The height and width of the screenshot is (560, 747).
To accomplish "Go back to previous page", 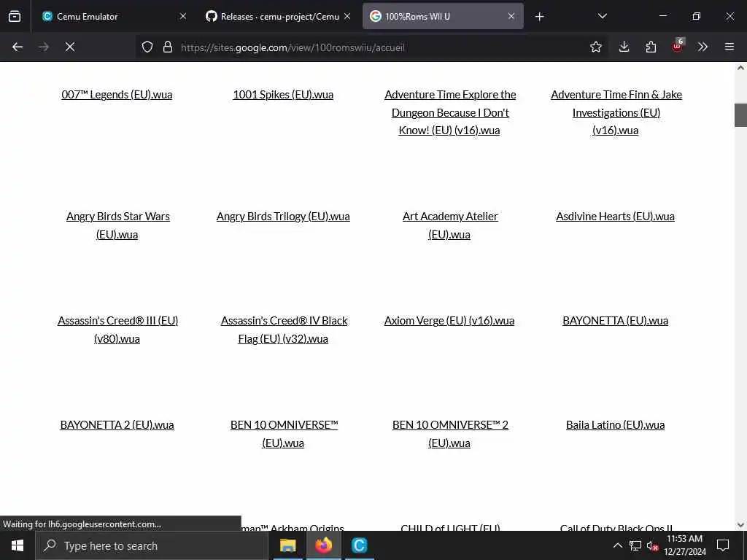I will pos(18,47).
